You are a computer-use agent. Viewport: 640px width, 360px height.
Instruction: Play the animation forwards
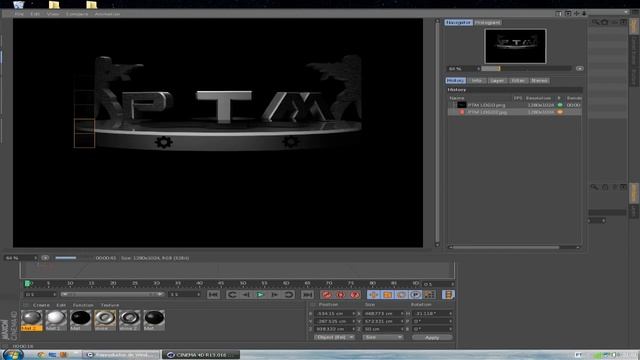point(260,294)
